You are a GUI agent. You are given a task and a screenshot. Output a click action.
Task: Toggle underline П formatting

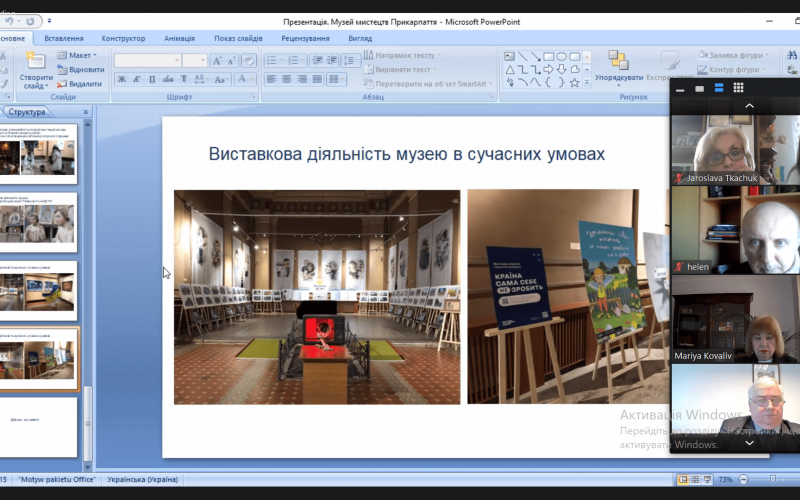(152, 79)
